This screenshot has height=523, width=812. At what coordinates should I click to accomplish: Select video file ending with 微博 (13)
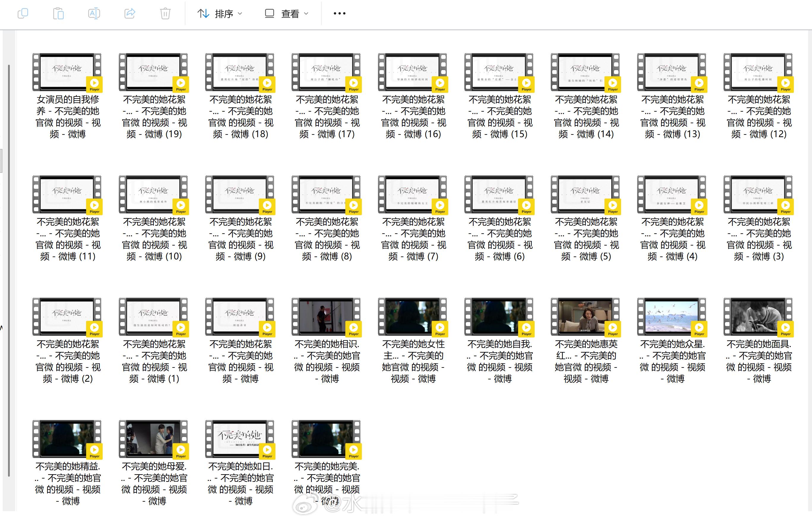click(672, 96)
